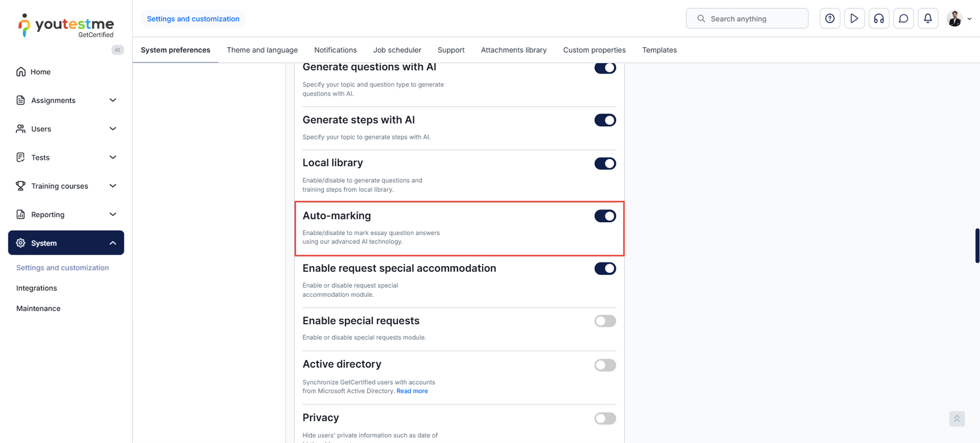Open support via the headset icon
This screenshot has height=443, width=980.
[x=879, y=18]
